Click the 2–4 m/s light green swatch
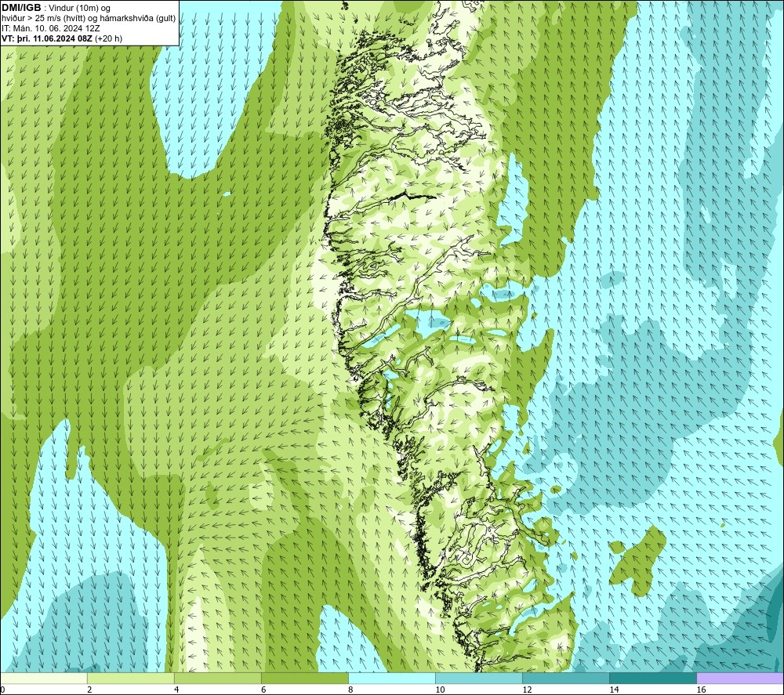This screenshot has height=695, width=784. click(x=131, y=678)
